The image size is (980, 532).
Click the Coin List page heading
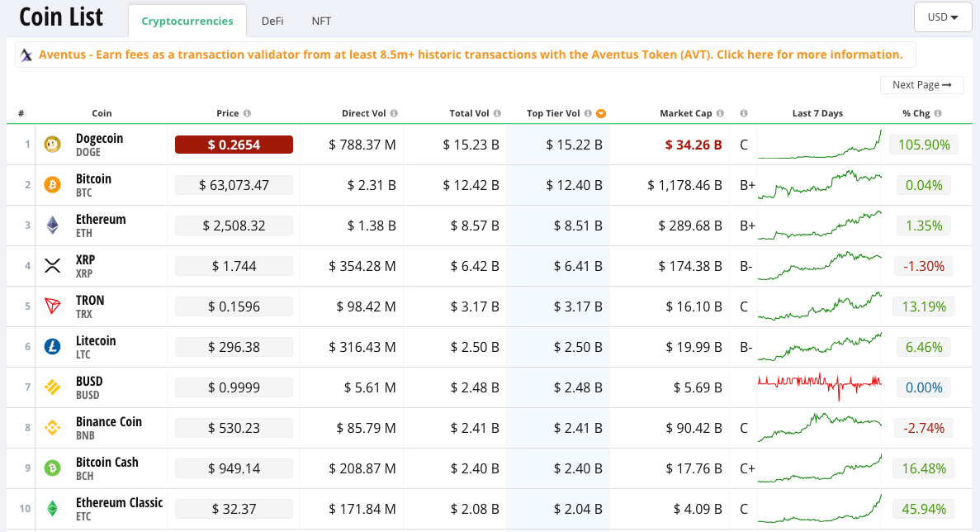[61, 17]
